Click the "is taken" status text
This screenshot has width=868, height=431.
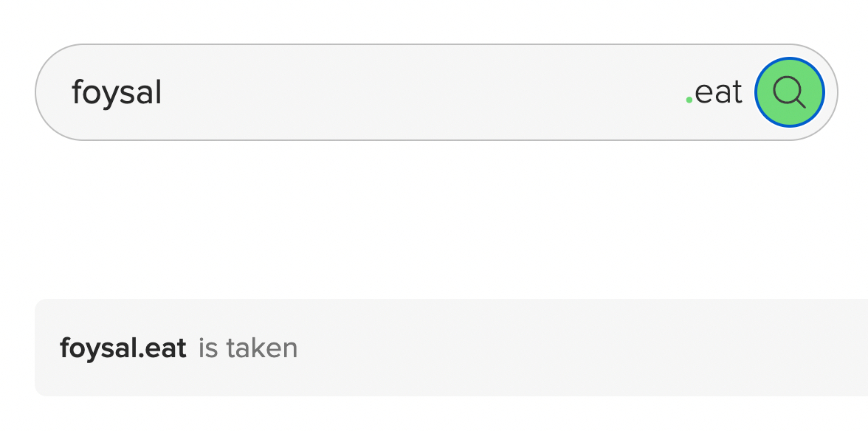(x=247, y=348)
